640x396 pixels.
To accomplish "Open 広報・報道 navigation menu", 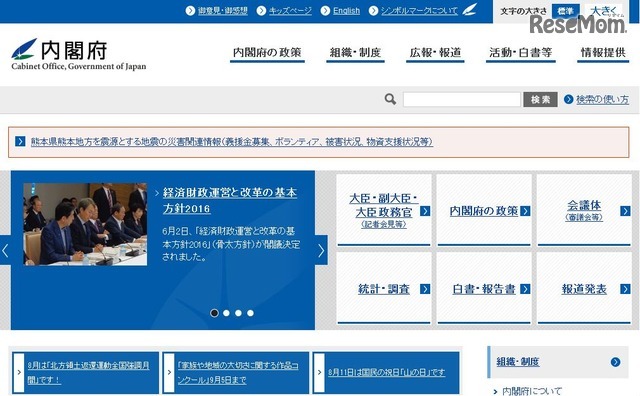I will click(x=435, y=53).
